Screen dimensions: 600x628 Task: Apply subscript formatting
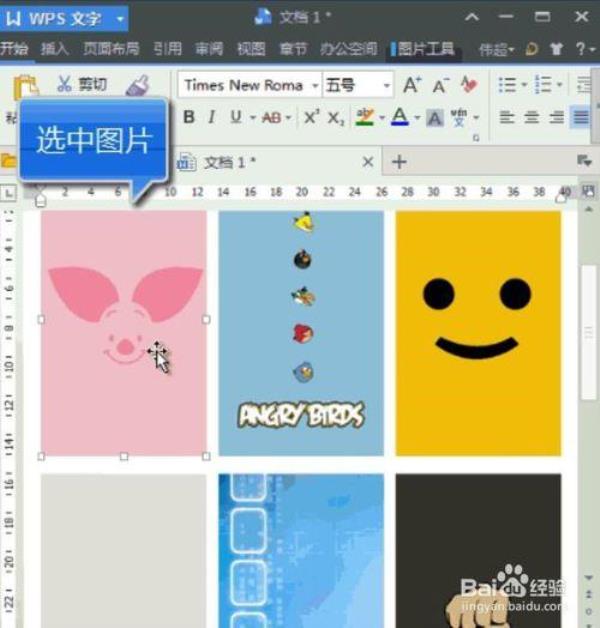click(x=336, y=118)
